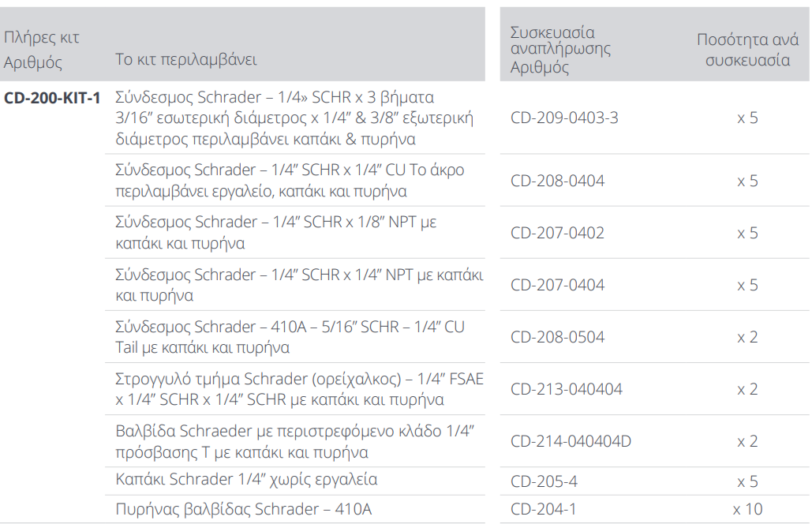Click the 5/16" SCHR 410A connector description

tap(290, 337)
